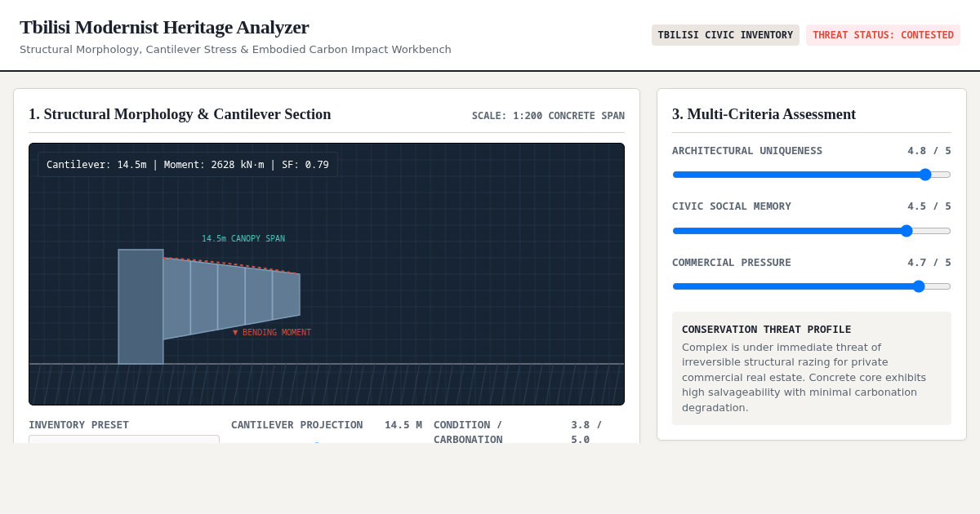
Task: Click the 'SCALE: 1:200 CONCRETE SPAN' label
Action: pos(548,116)
